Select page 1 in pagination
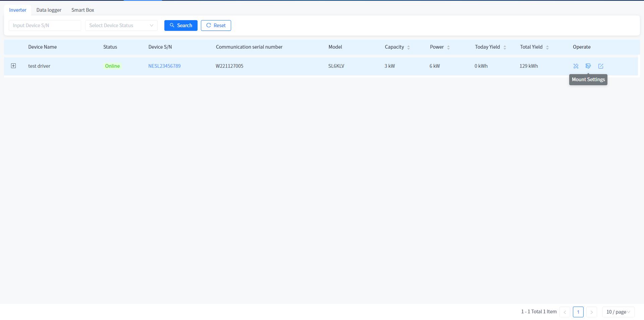The height and width of the screenshot is (320, 644). tap(578, 312)
